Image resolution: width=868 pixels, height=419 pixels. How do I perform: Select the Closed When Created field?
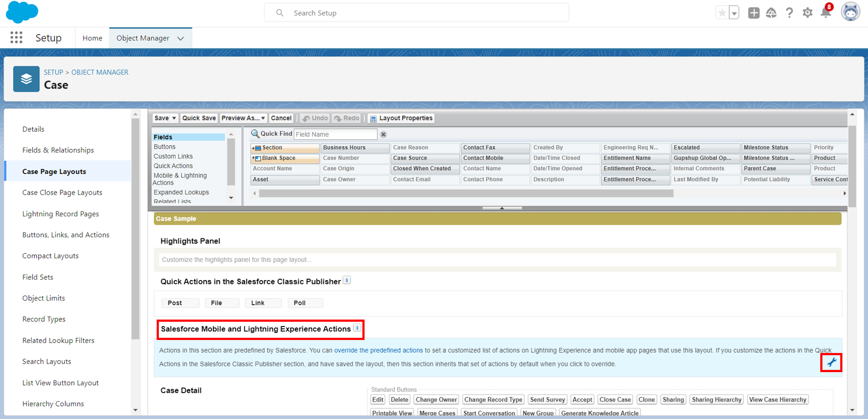click(x=425, y=168)
